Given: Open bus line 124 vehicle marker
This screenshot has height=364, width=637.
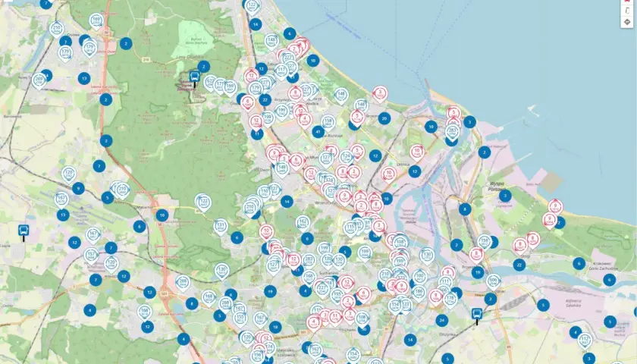Looking at the screenshot, I should point(346,158).
